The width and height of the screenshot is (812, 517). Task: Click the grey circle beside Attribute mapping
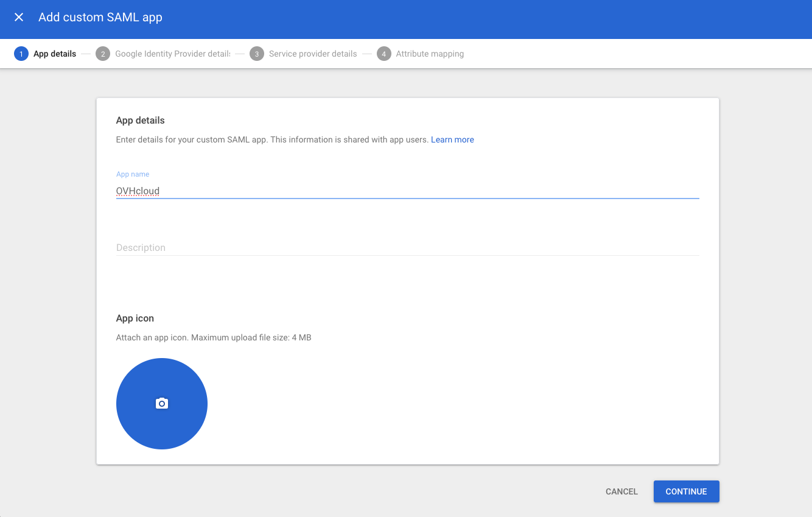[383, 54]
